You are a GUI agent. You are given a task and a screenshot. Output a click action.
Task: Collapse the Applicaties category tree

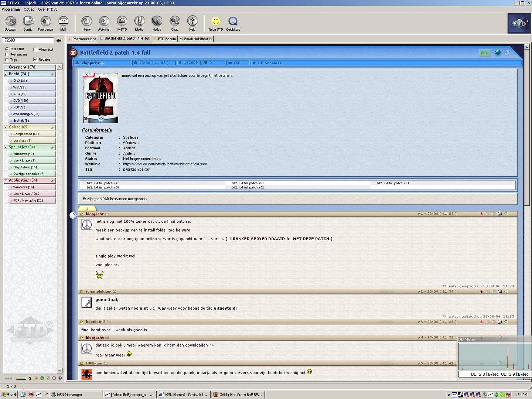[6, 180]
